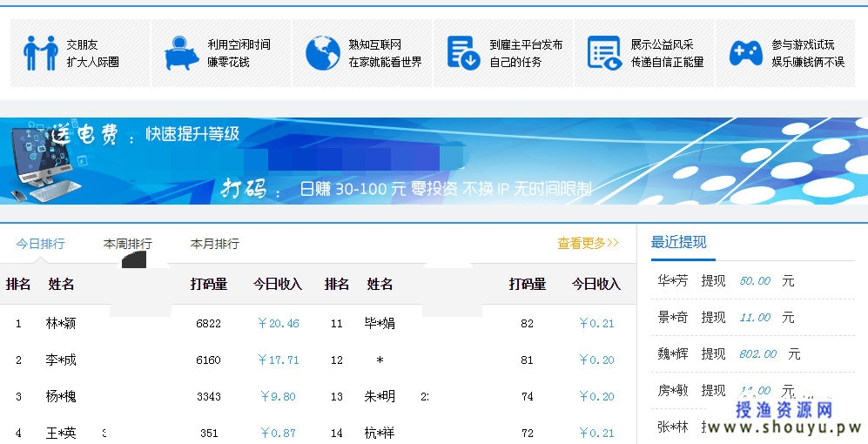
Task: Click the game controller icon
Action: (x=745, y=53)
